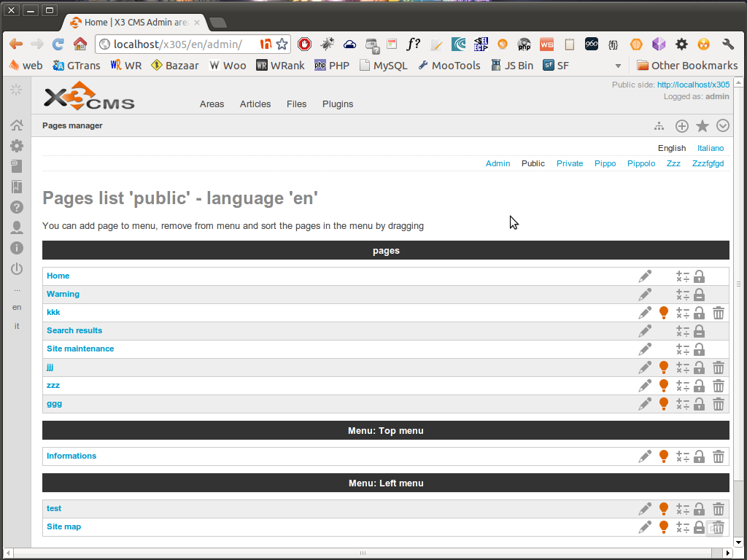
Task: Create a new page with the plus icon
Action: click(681, 125)
